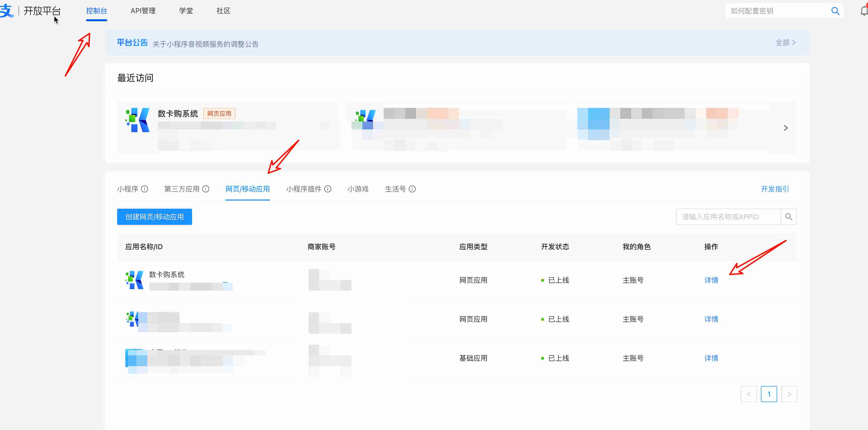868x430 pixels.
Task: Open 详情 for 数卡购系统 app
Action: pyautogui.click(x=711, y=280)
